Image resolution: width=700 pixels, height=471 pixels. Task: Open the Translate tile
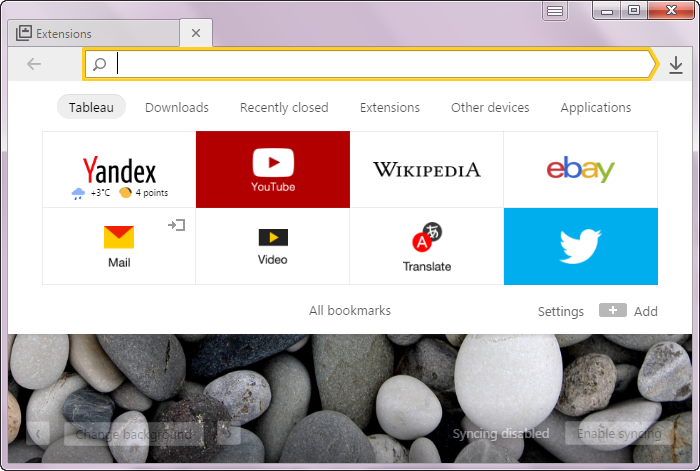click(x=427, y=246)
